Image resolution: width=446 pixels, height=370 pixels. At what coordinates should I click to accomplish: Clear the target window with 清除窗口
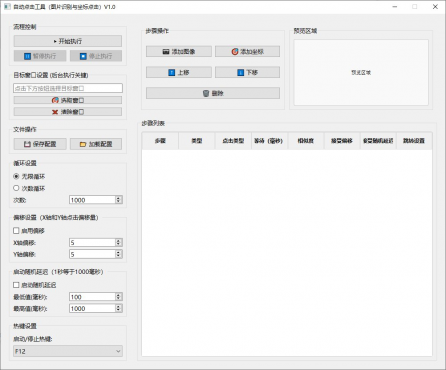click(68, 112)
